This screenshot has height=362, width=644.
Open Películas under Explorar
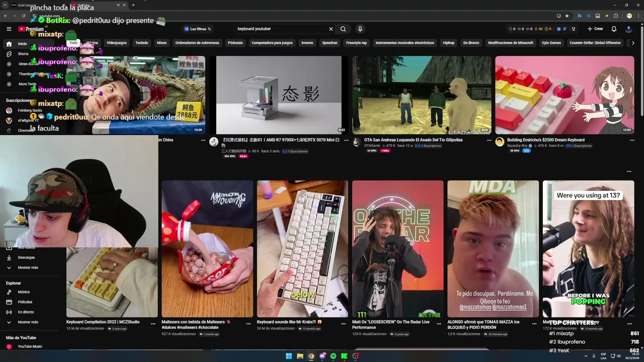[25, 302]
